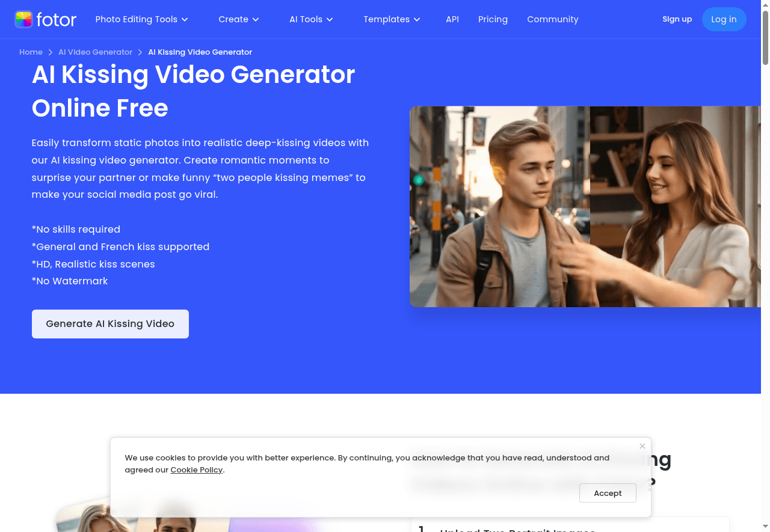Expand the Photo Editing Tools dropdown

(x=141, y=19)
